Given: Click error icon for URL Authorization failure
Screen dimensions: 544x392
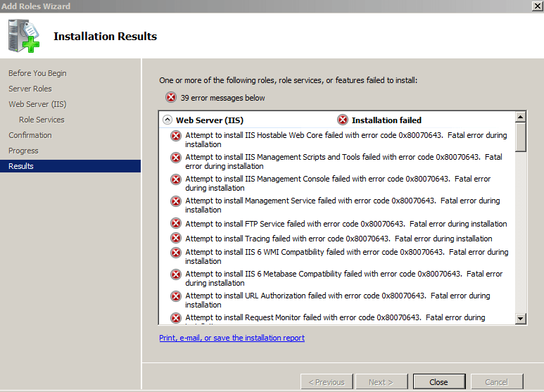Looking at the screenshot, I should point(176,296).
